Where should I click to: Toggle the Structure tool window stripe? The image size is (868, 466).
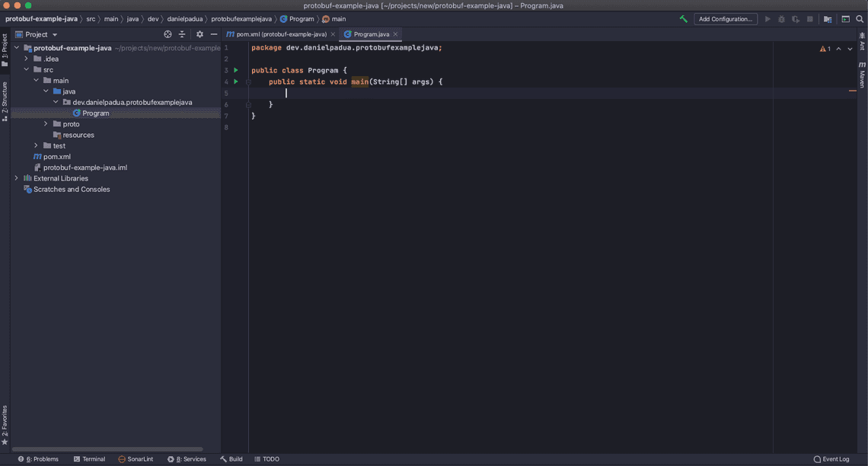(x=5, y=101)
